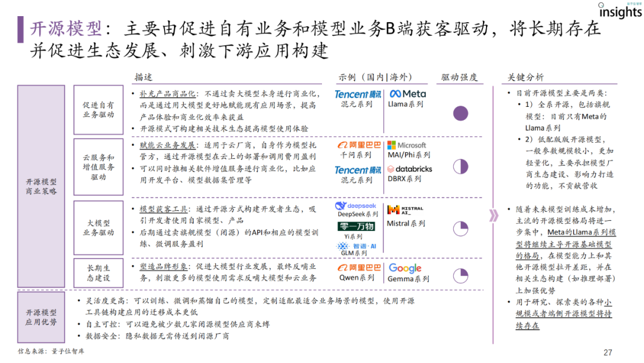Click the Yi系列 label

coord(353,236)
